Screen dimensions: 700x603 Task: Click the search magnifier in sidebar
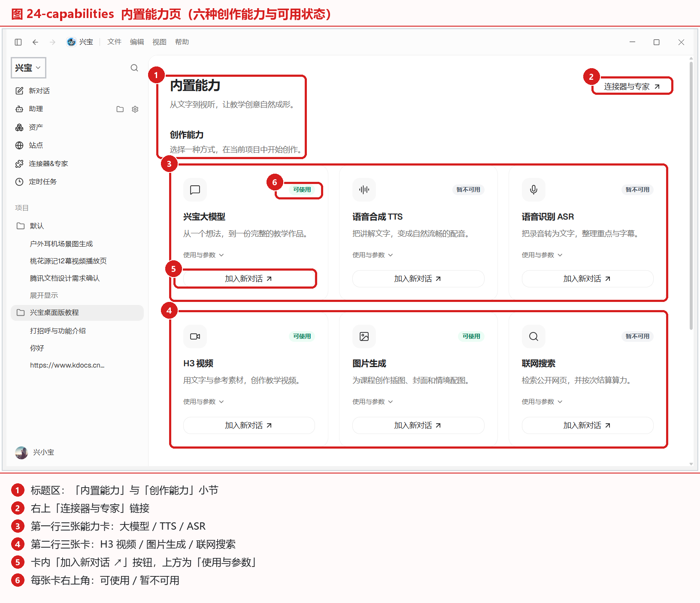pyautogui.click(x=134, y=68)
